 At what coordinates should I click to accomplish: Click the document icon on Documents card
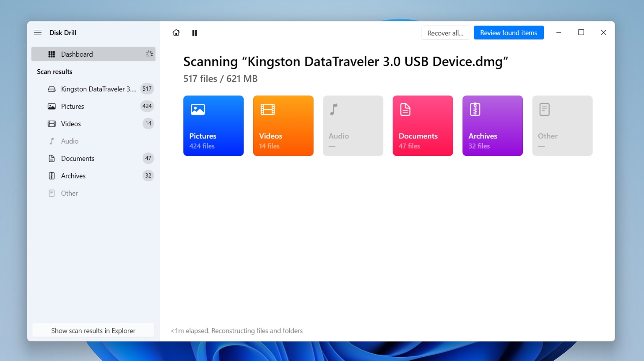click(405, 110)
